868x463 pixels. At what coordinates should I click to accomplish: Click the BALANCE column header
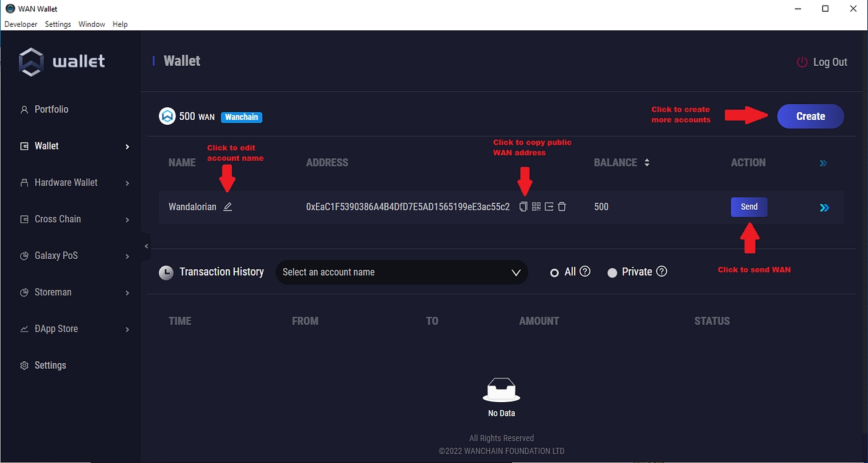point(616,163)
